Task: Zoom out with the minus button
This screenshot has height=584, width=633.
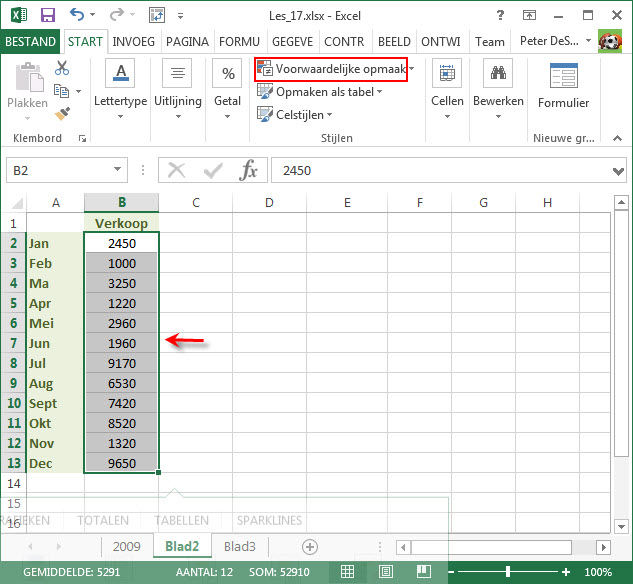Action: (x=451, y=572)
